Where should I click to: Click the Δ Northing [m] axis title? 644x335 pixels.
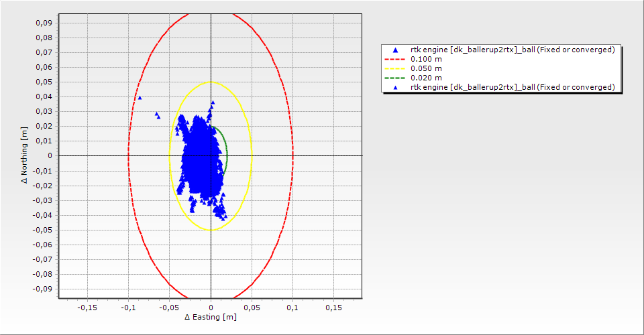click(x=25, y=155)
